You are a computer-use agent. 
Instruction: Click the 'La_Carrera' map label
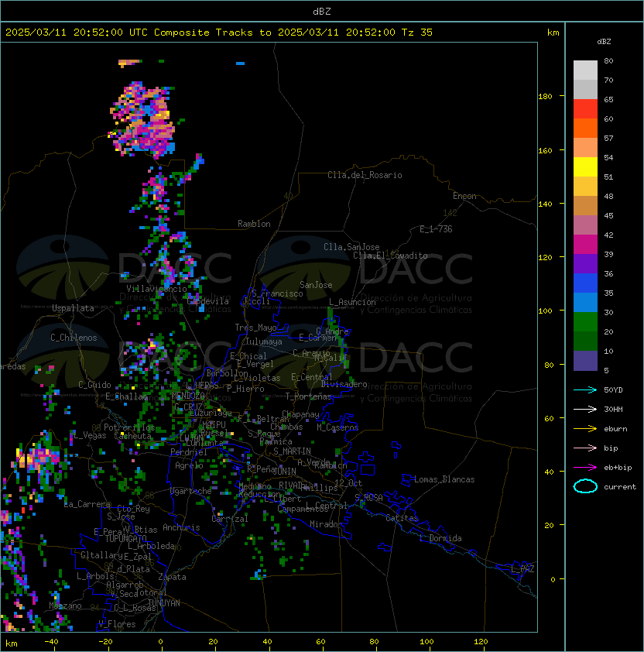[87, 504]
